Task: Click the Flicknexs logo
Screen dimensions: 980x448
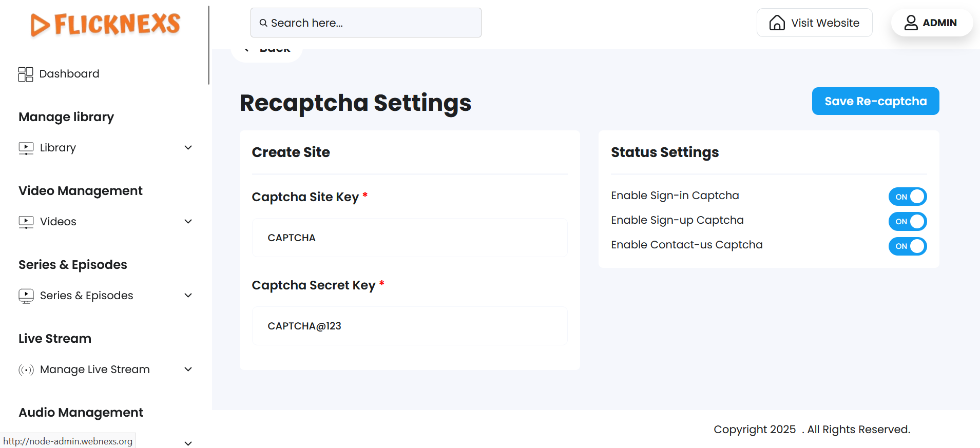Action: 106,25
